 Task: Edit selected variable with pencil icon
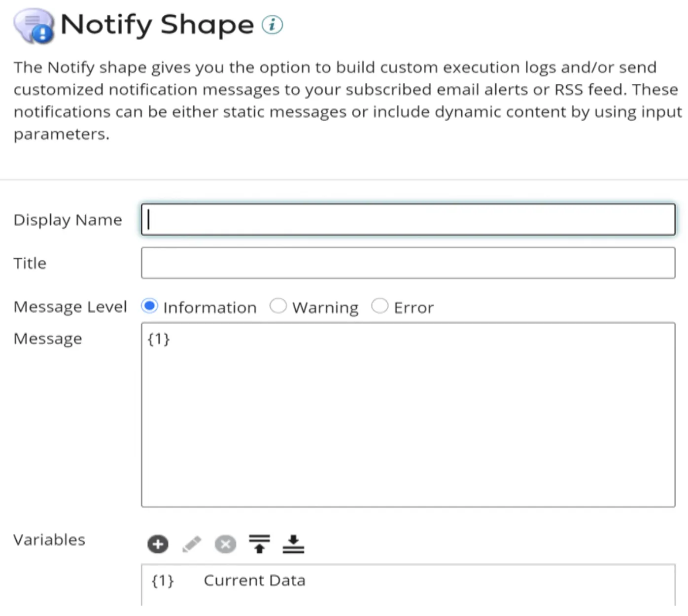point(192,544)
